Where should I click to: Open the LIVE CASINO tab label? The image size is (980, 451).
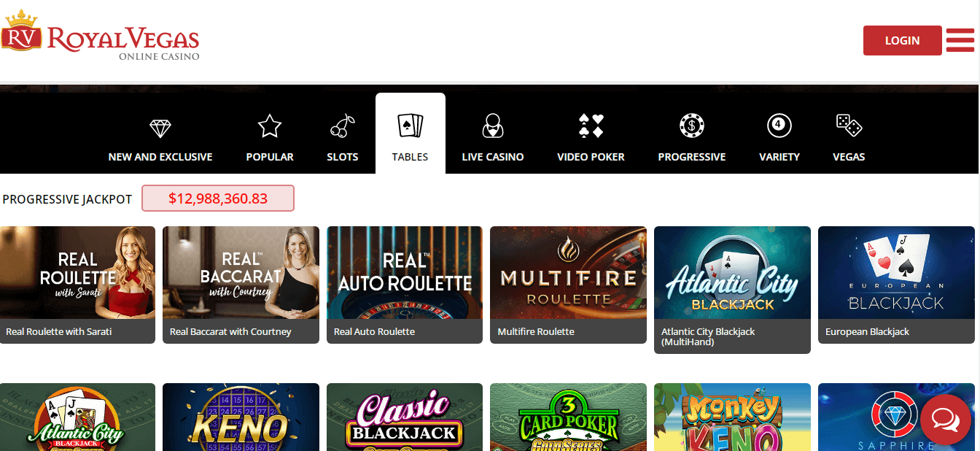coord(493,157)
